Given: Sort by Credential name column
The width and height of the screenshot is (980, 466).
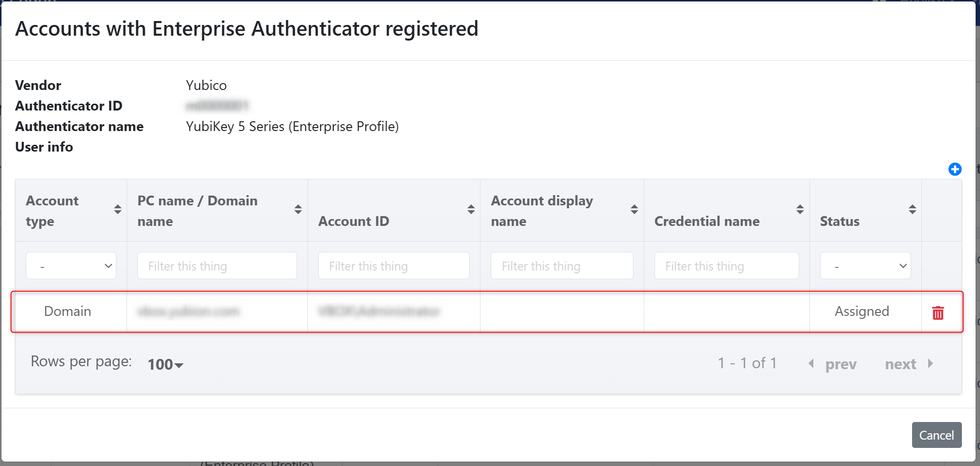Looking at the screenshot, I should pos(800,209).
